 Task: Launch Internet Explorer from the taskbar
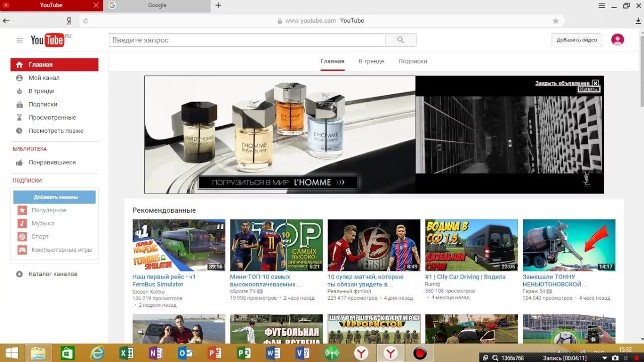coord(97,353)
